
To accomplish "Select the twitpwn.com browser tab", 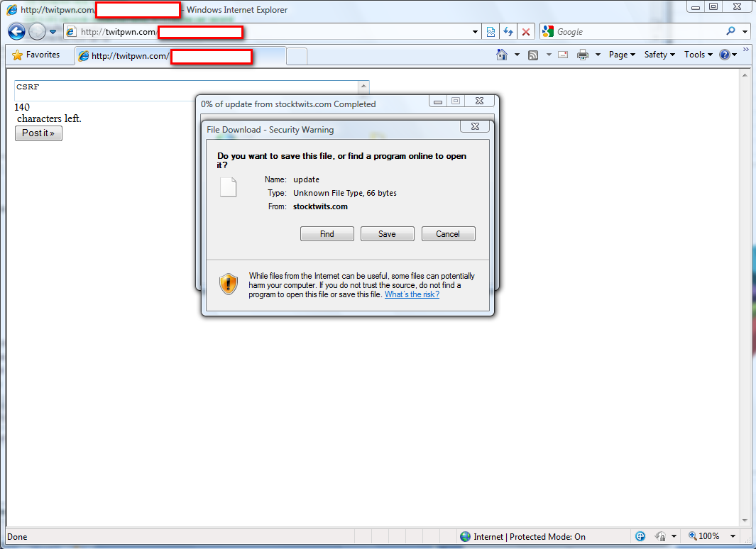I will pyautogui.click(x=181, y=56).
